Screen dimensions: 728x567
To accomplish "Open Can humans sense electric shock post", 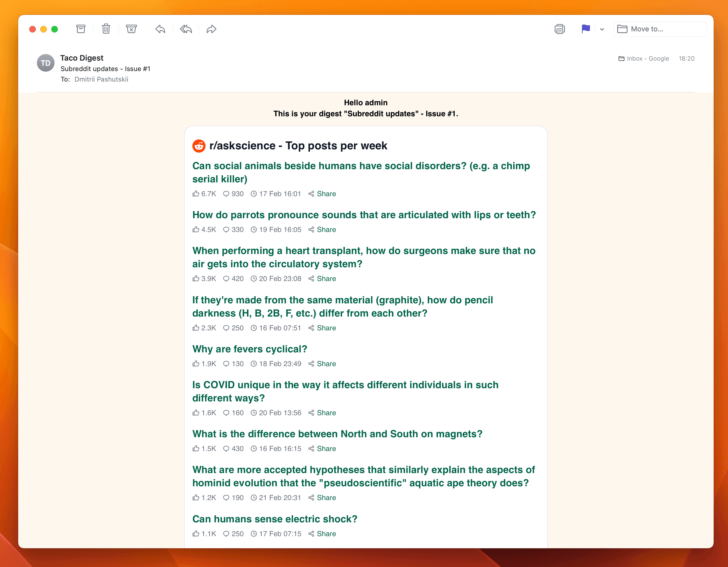I will (x=275, y=519).
